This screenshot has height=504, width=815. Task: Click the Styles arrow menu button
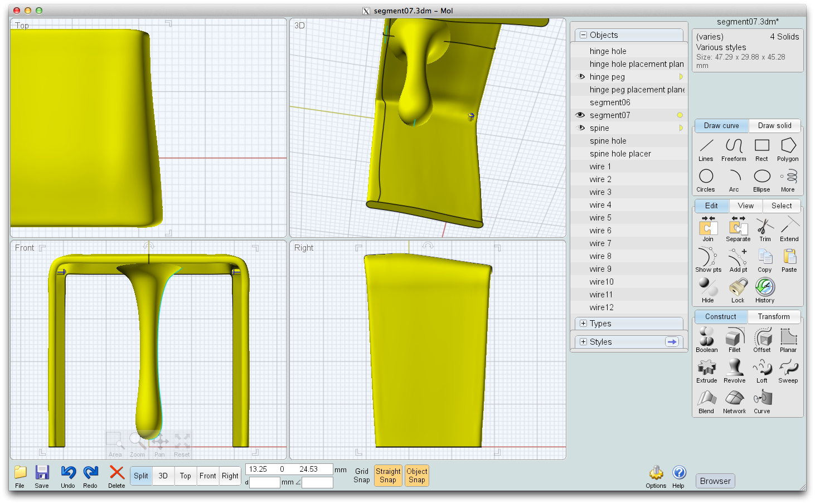point(672,342)
